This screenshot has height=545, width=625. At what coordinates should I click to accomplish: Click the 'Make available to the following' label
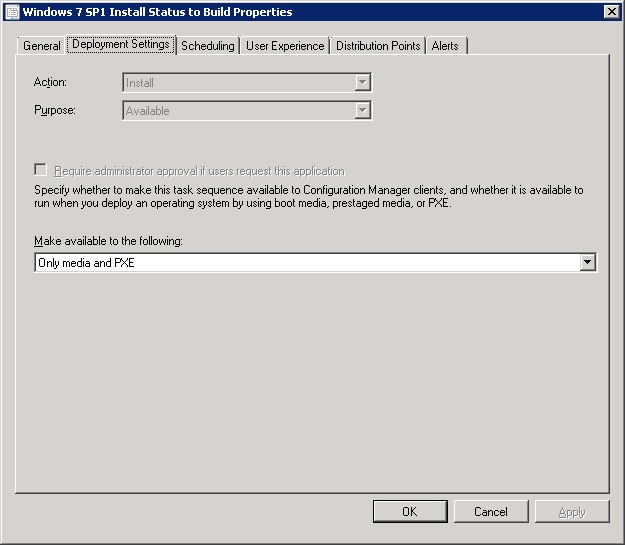point(109,242)
